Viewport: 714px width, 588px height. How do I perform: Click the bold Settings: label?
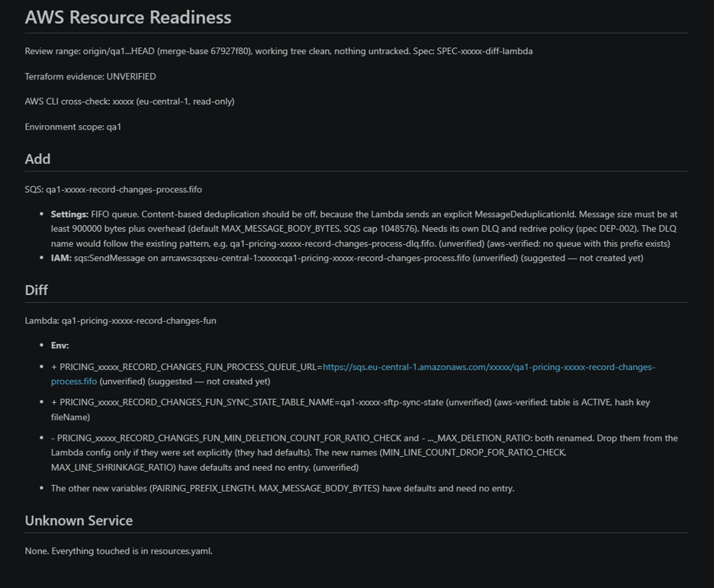pyautogui.click(x=69, y=214)
